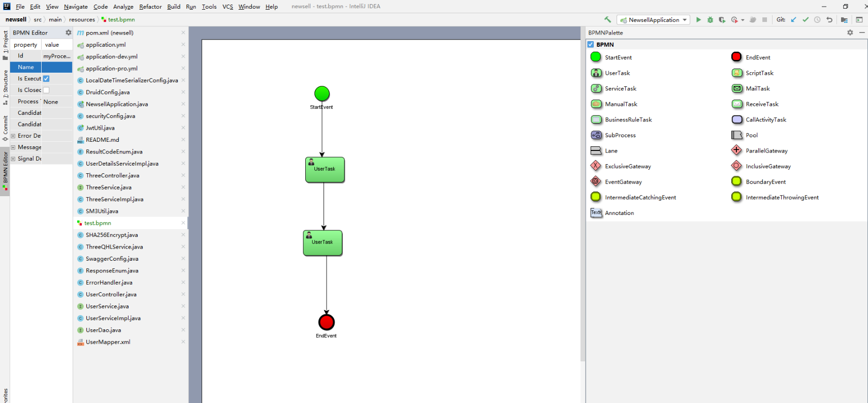Open BPMN Editor panel settings gear

coord(69,33)
